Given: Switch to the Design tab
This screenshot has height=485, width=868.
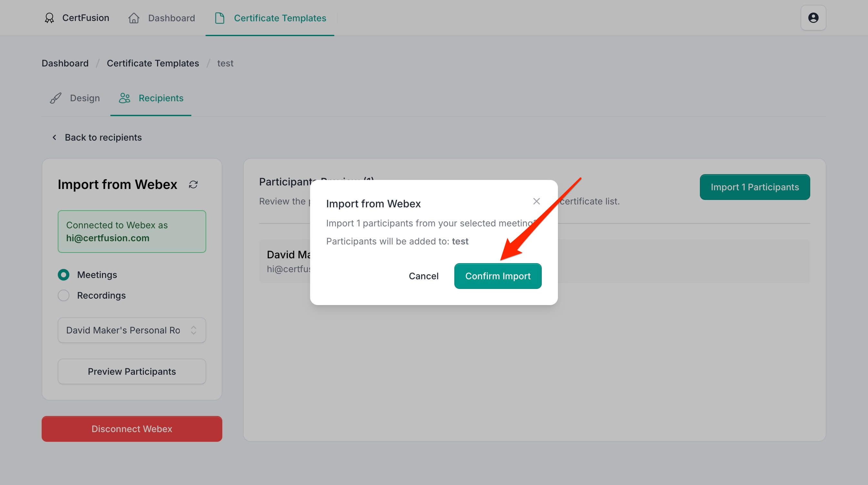Looking at the screenshot, I should pyautogui.click(x=85, y=98).
